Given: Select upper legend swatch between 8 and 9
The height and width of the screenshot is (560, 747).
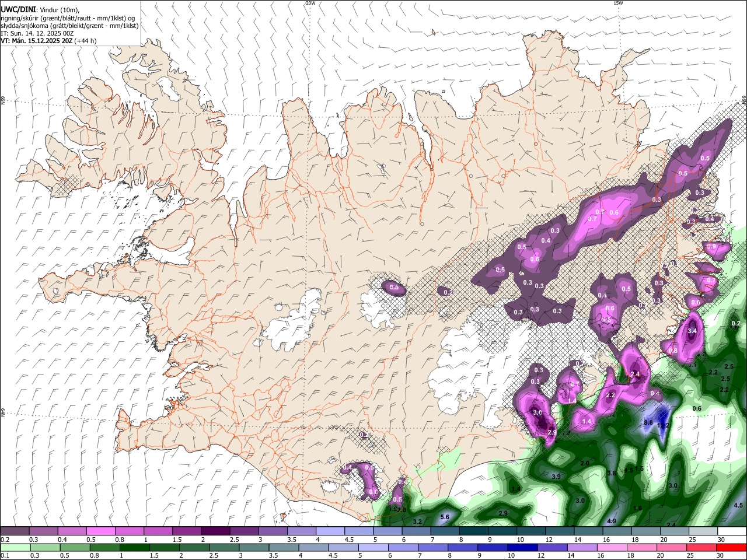Looking at the screenshot, I should 474,531.
